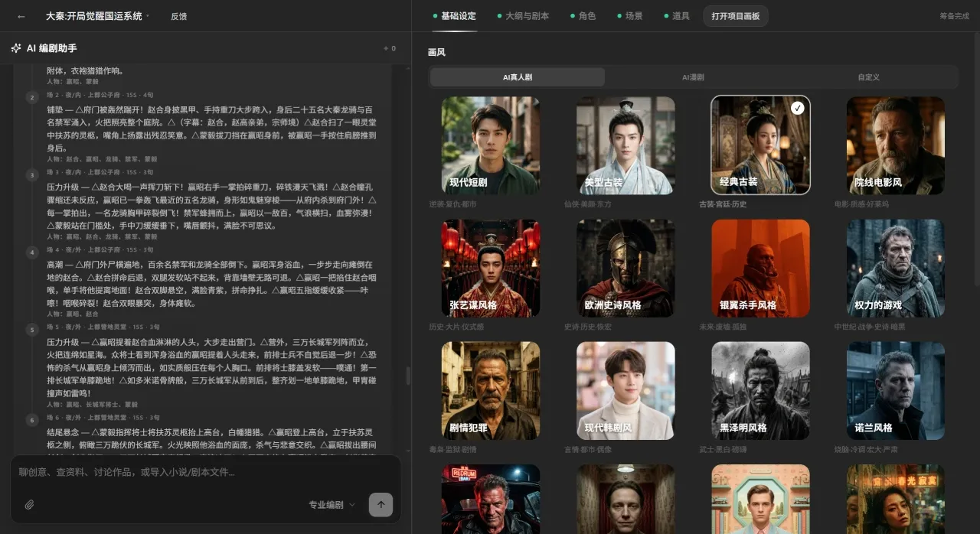Click scene number 4 marker
980x534 pixels.
32,252
